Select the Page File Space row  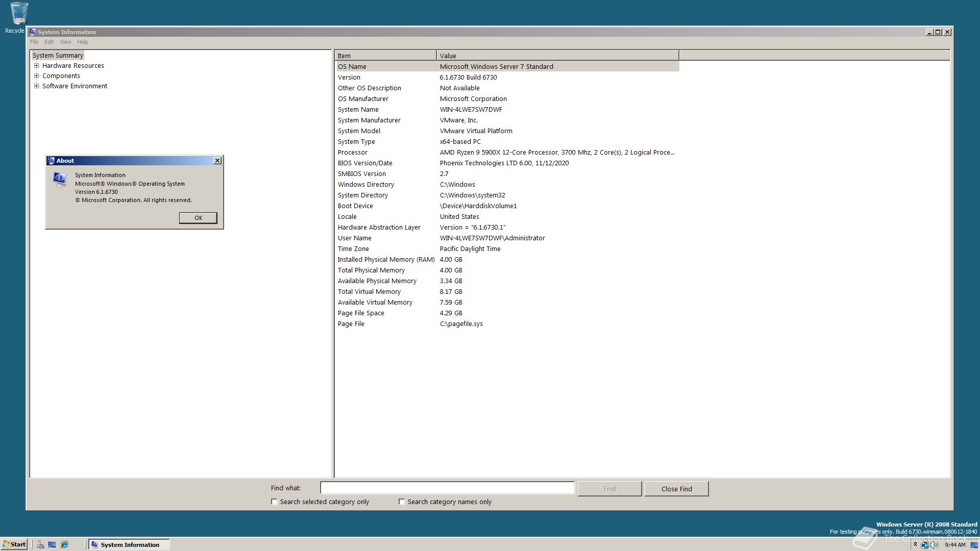point(507,313)
